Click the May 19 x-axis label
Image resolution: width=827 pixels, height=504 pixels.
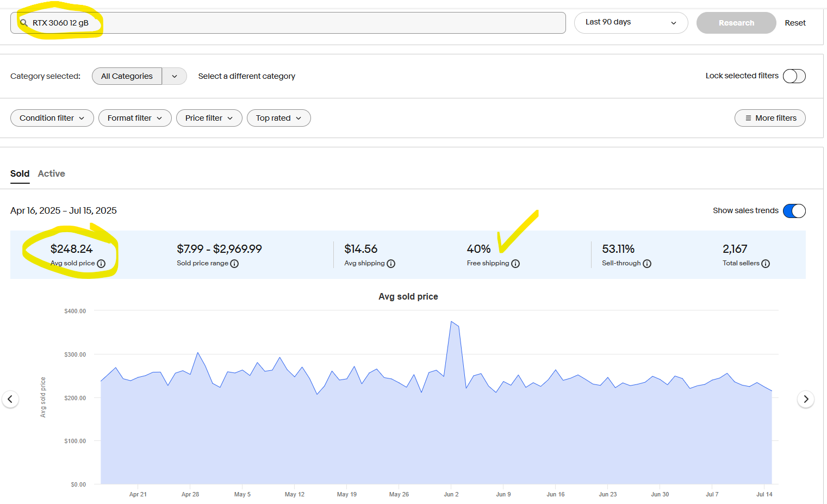[x=347, y=494]
